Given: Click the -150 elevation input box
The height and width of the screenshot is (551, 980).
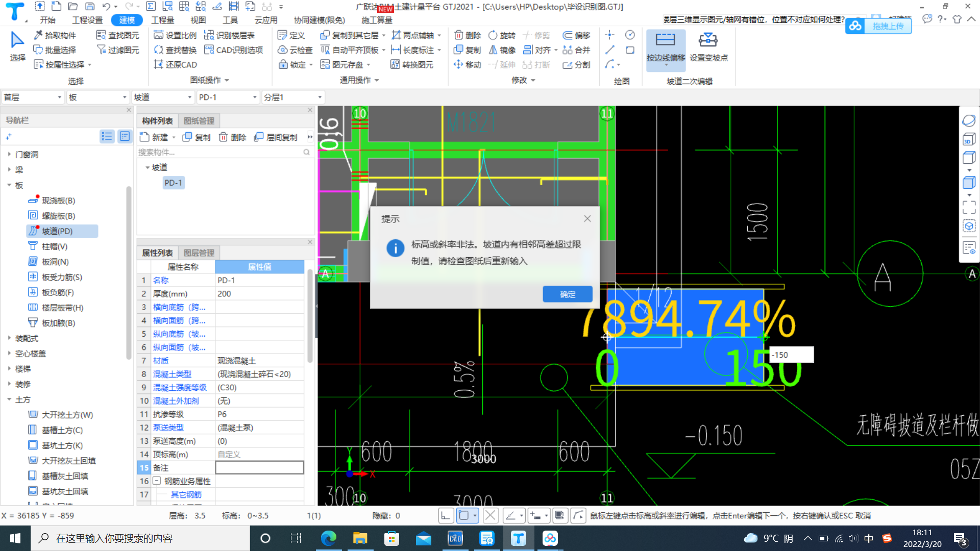Looking at the screenshot, I should [791, 355].
